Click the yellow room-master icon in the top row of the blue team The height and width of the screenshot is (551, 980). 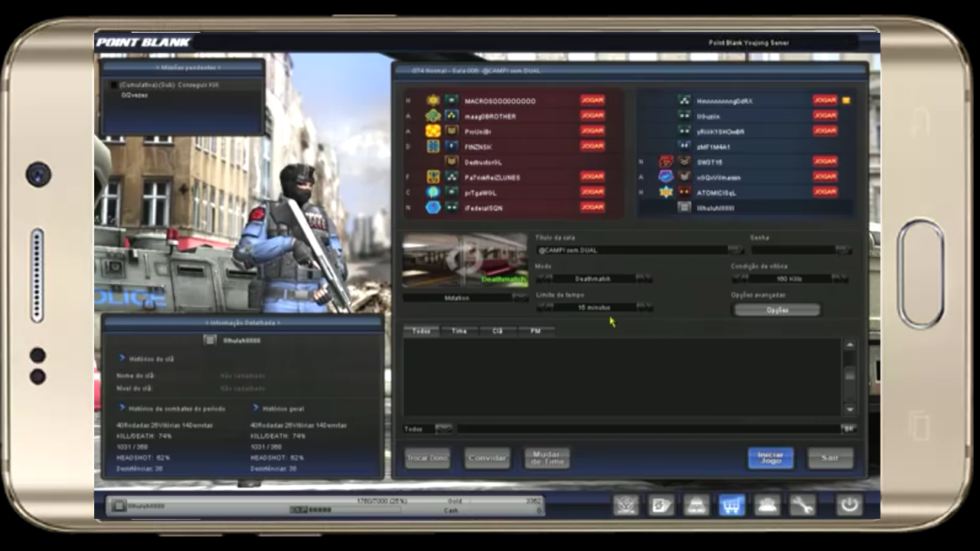pos(846,100)
